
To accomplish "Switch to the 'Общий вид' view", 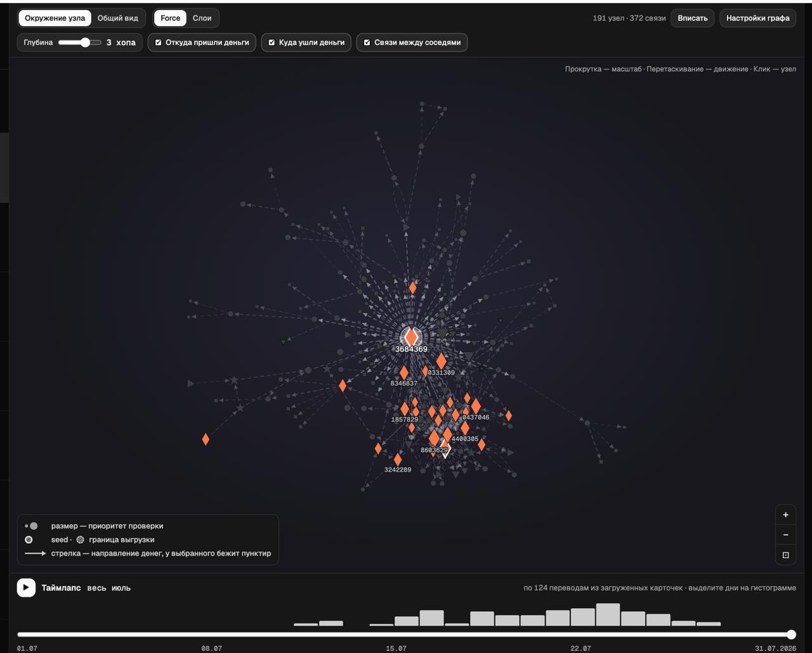I will (x=118, y=18).
